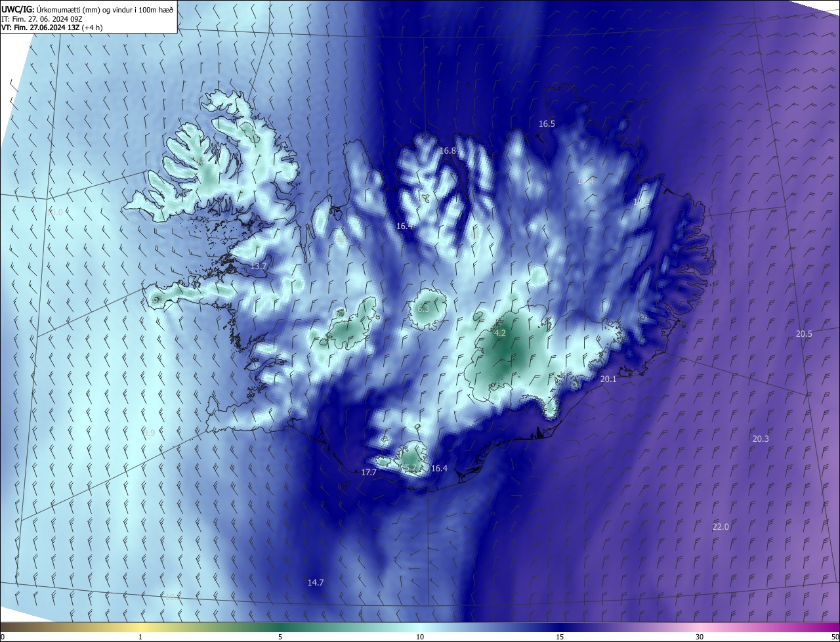This screenshot has height=642, width=840.
Task: Click the 6.3 value inside the circular glacier
Action: click(423, 309)
